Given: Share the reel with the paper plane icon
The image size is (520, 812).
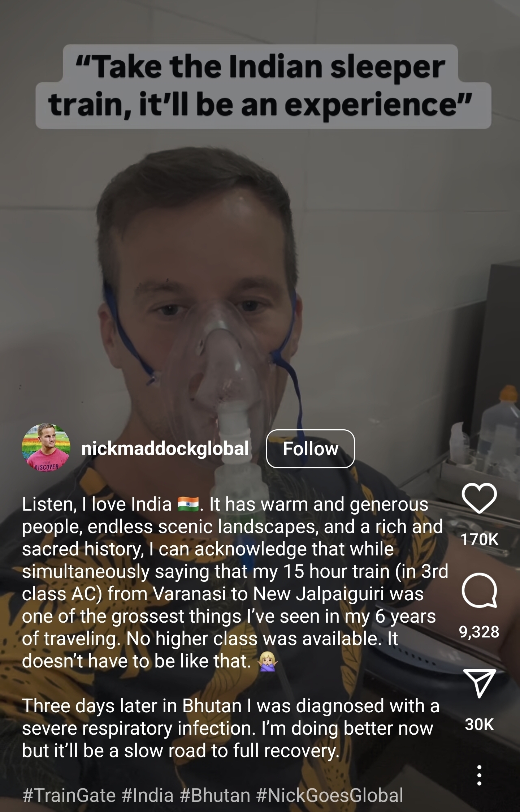Looking at the screenshot, I should [479, 683].
